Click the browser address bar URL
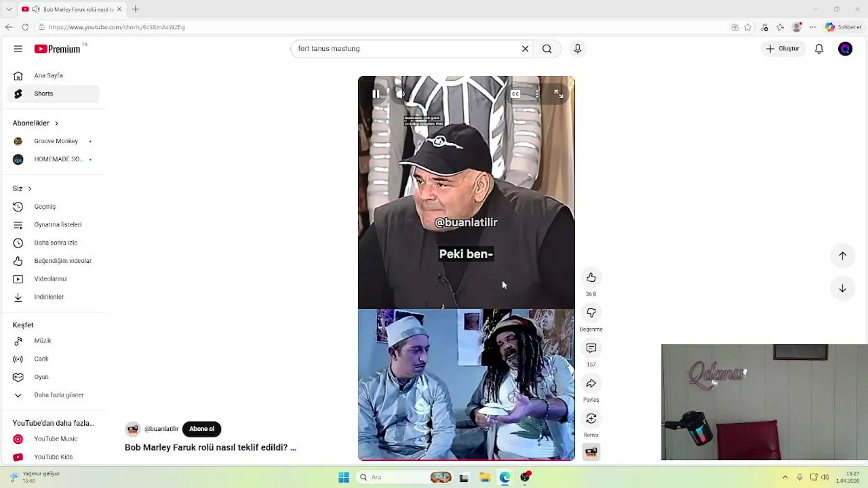This screenshot has height=488, width=868. click(x=117, y=27)
